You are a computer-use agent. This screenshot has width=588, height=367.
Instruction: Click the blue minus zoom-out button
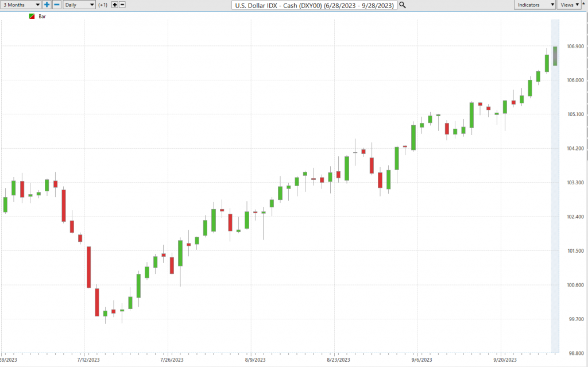point(57,5)
